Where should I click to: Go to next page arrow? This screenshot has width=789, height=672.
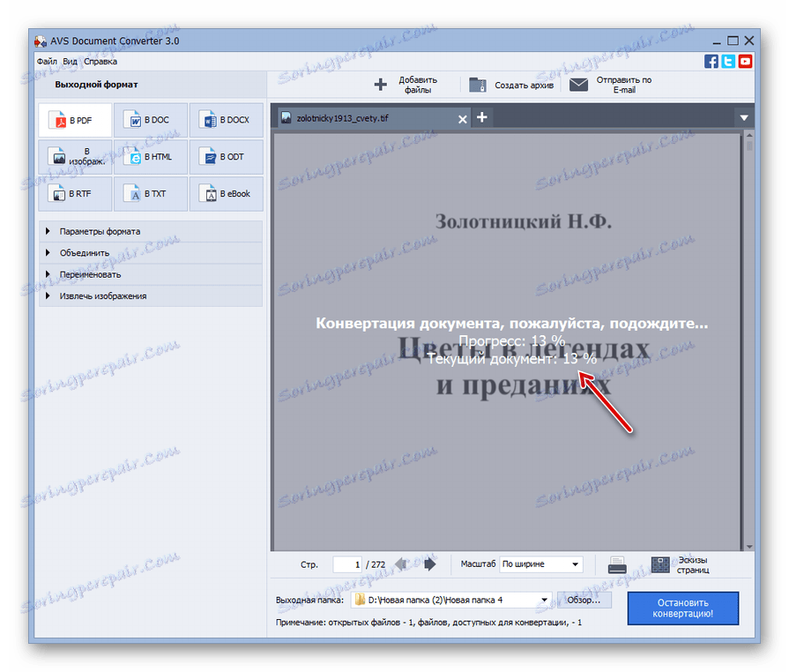429,564
